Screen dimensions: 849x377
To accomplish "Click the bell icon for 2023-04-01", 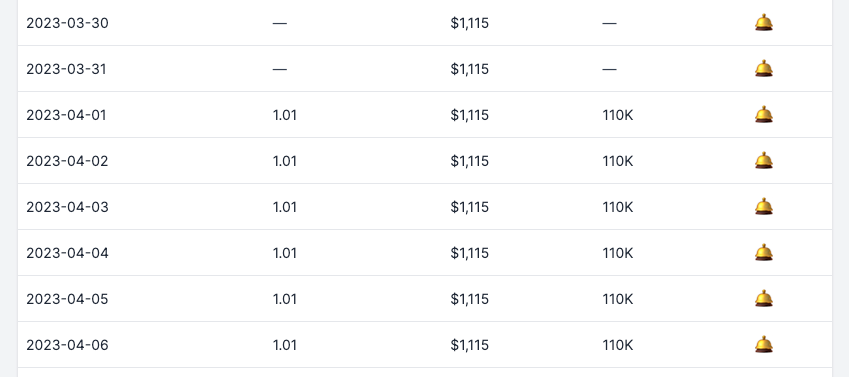I will pos(763,115).
